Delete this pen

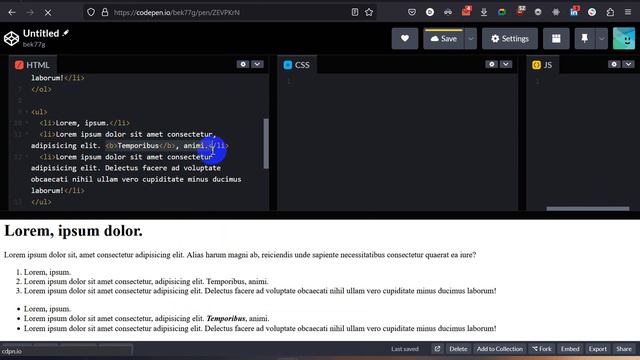pos(458,349)
